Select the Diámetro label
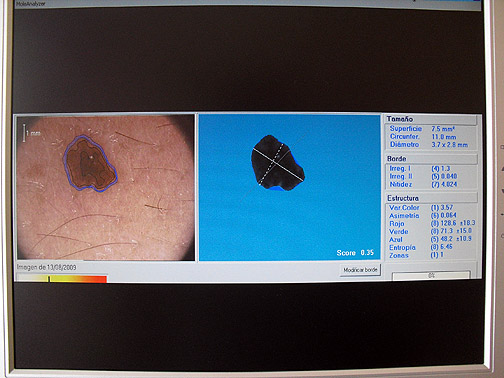 click(x=404, y=144)
